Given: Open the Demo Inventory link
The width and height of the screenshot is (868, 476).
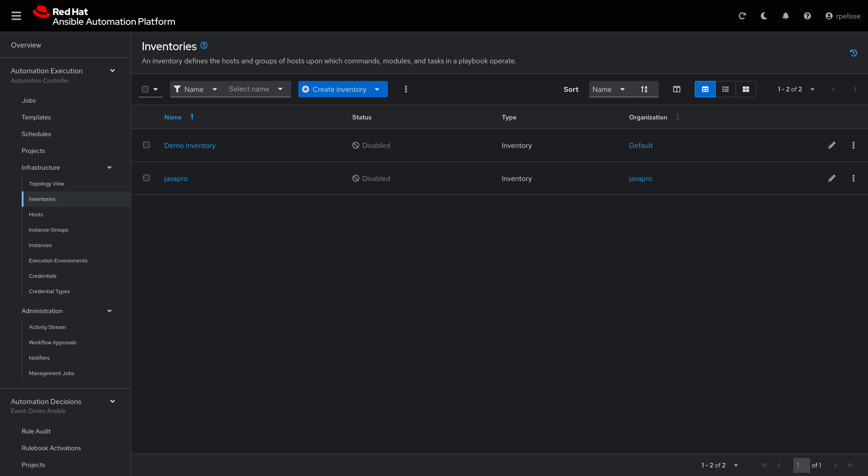Looking at the screenshot, I should pos(190,145).
